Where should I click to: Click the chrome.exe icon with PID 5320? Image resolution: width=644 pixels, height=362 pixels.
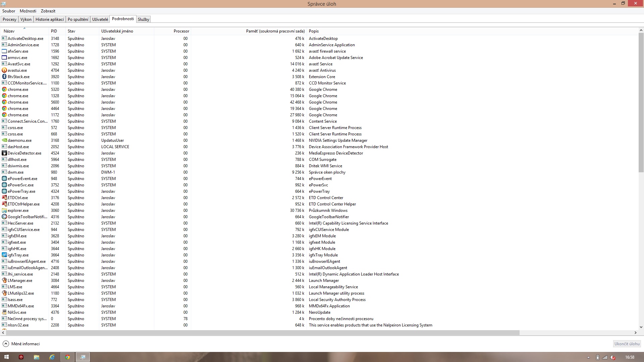(4, 89)
